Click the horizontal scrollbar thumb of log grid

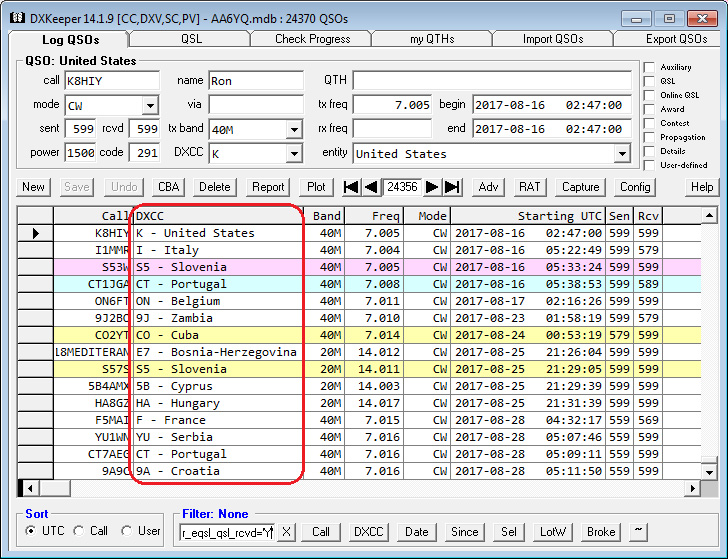pos(54,488)
